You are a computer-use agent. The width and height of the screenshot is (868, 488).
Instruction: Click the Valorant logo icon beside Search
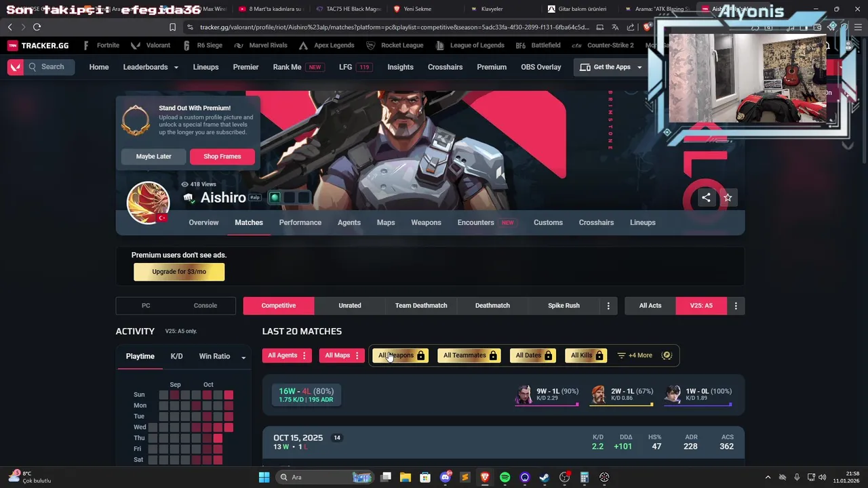pos(15,67)
